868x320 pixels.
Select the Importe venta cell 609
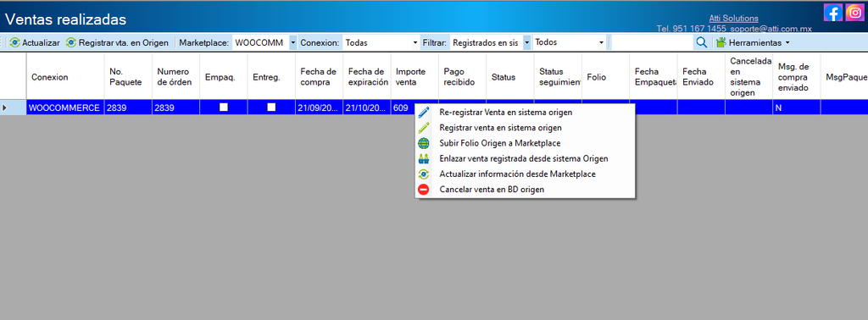coord(403,108)
